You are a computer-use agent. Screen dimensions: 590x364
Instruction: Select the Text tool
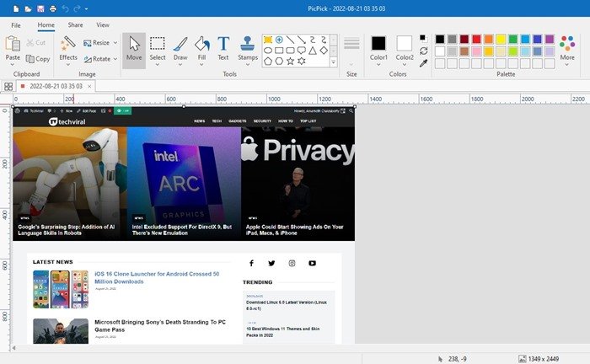pos(223,48)
